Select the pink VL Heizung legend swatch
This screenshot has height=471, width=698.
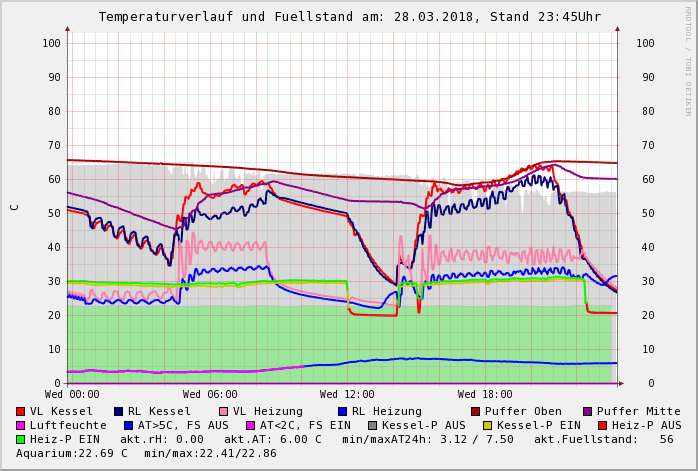(x=224, y=411)
